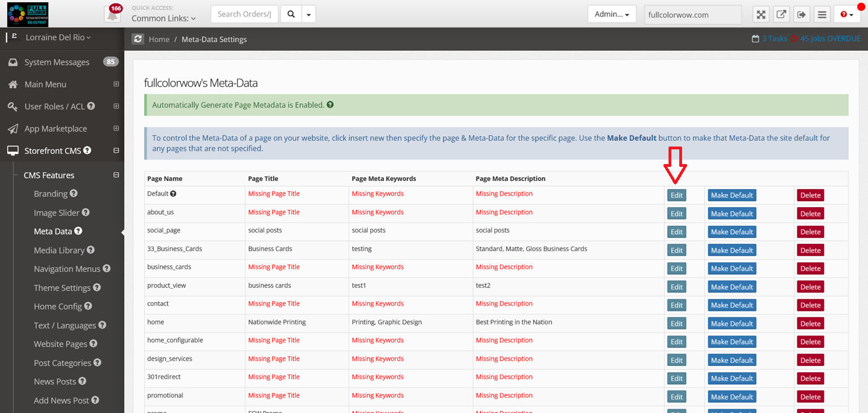
Task: Expand the Main Menu section
Action: click(116, 84)
